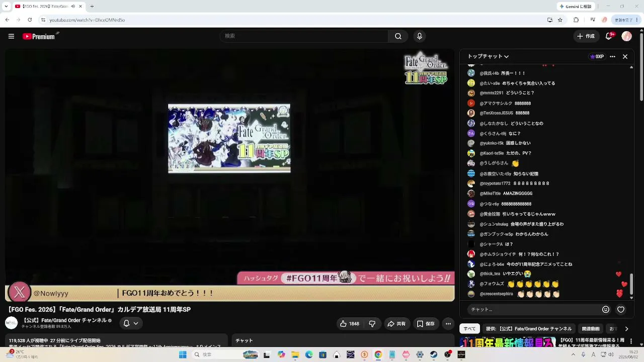The height and width of the screenshot is (362, 644).
Task: Open the Fate/Grand Order channel avatar
Action: (x=11, y=322)
